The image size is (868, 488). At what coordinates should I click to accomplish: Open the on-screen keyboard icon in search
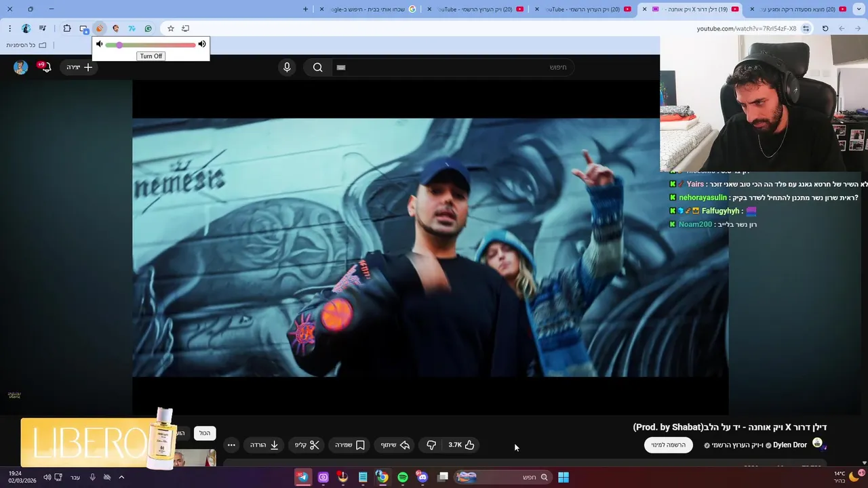click(341, 67)
